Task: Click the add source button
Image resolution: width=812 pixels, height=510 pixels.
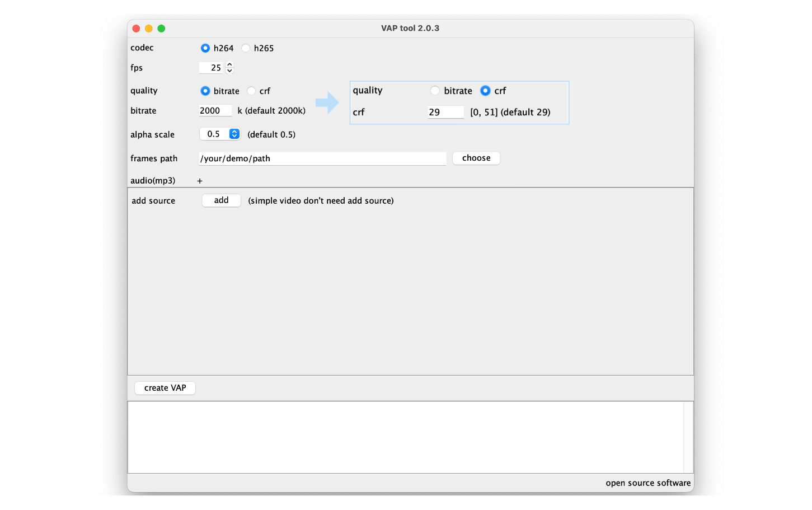Action: (x=221, y=200)
